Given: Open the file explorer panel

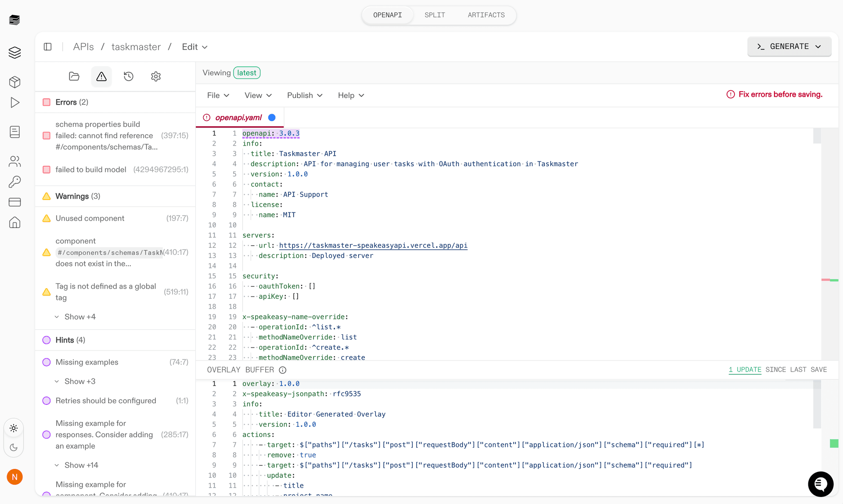Looking at the screenshot, I should pos(74,76).
